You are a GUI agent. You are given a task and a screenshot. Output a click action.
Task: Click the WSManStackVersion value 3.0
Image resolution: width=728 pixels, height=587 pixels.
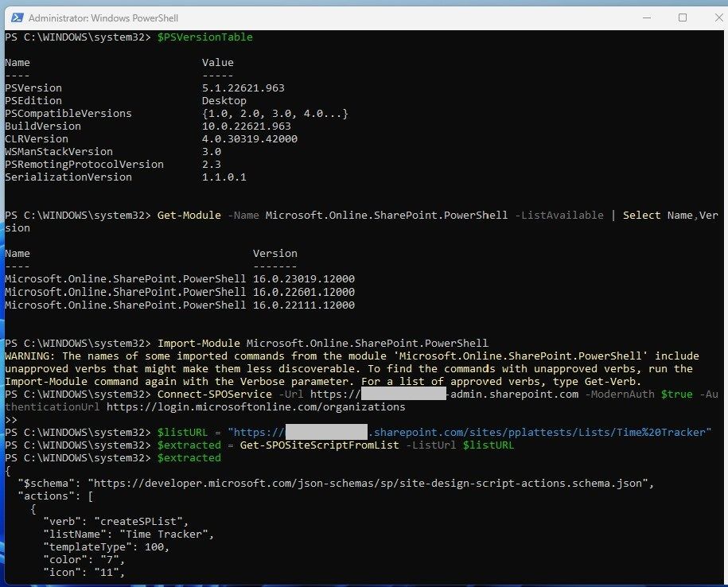212,152
